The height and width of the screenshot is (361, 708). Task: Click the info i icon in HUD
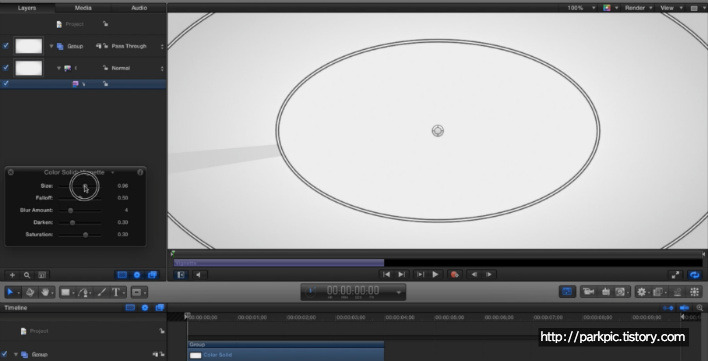(x=140, y=172)
